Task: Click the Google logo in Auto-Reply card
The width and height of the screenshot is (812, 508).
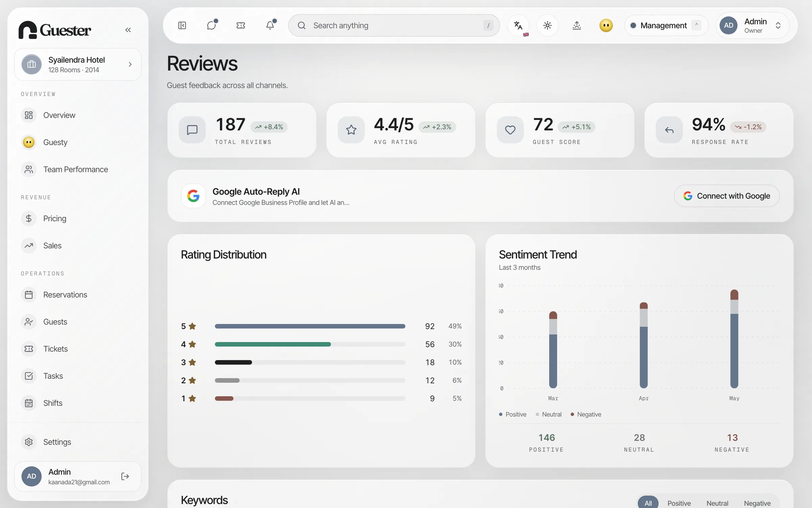Action: tap(193, 196)
